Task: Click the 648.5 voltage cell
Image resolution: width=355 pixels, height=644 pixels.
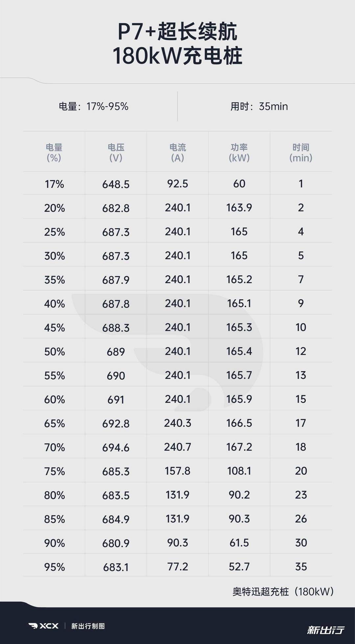Action: pos(116,184)
